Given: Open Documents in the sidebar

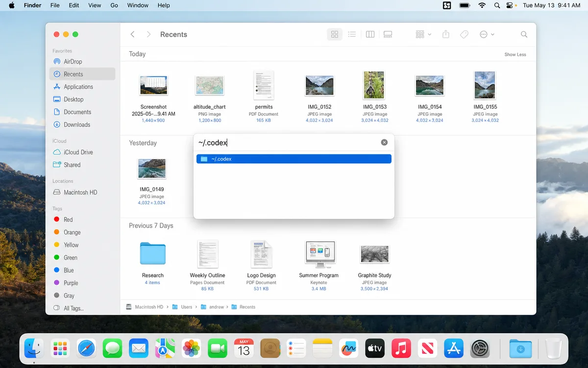Looking at the screenshot, I should point(82,112).
